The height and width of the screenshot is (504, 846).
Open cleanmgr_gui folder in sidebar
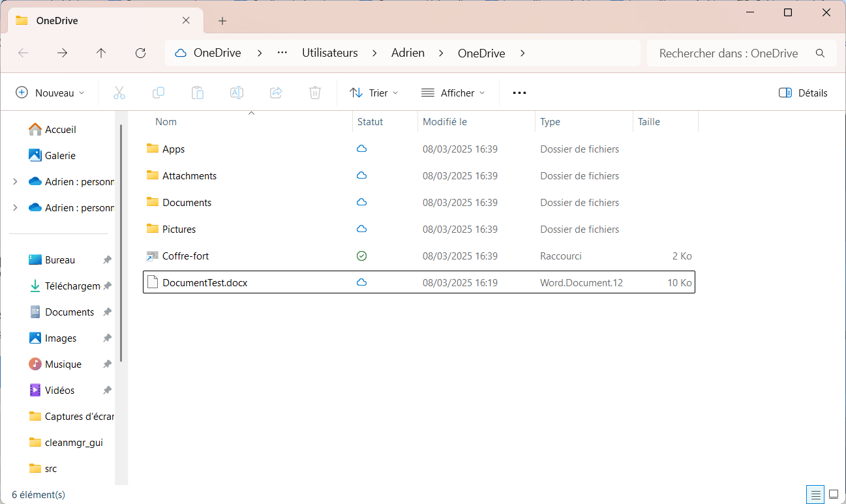click(x=67, y=442)
